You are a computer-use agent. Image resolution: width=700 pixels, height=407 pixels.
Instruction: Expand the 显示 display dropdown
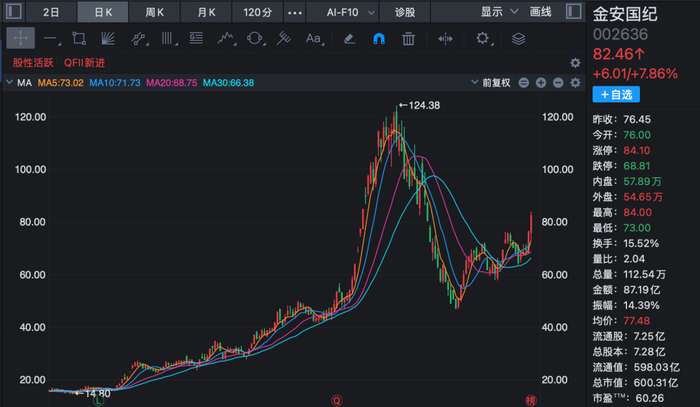(499, 12)
